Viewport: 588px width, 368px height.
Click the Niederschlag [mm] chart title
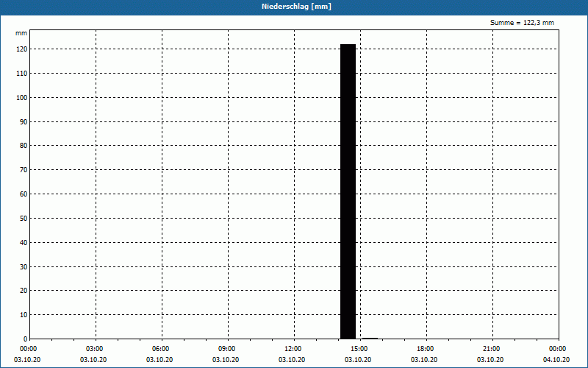pyautogui.click(x=296, y=7)
